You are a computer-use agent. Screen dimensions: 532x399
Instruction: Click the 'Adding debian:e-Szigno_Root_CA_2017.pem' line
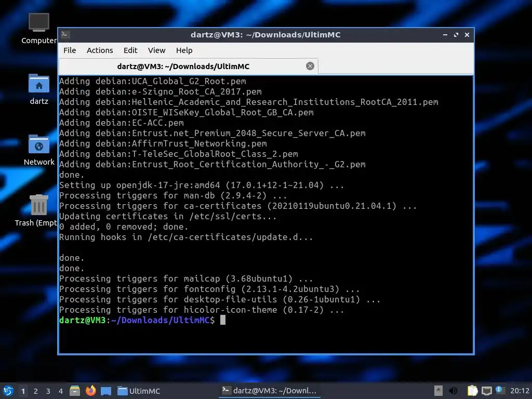click(x=161, y=91)
